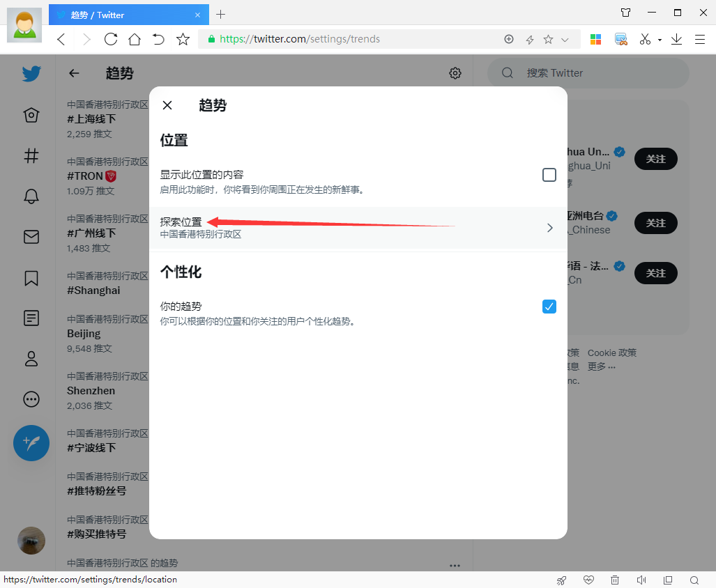Open the Home icon in Twitter sidebar
This screenshot has height=588, width=716.
[x=31, y=115]
